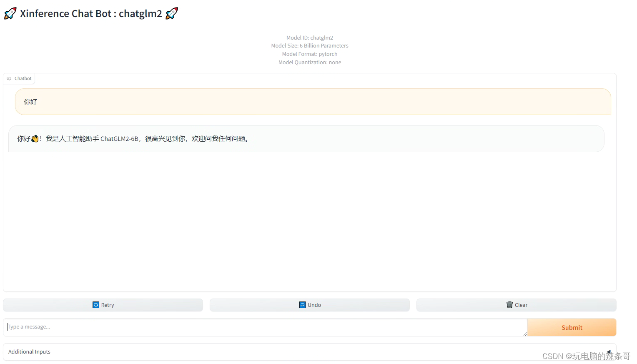Click the user message '你好'
The width and height of the screenshot is (637, 364).
click(313, 102)
